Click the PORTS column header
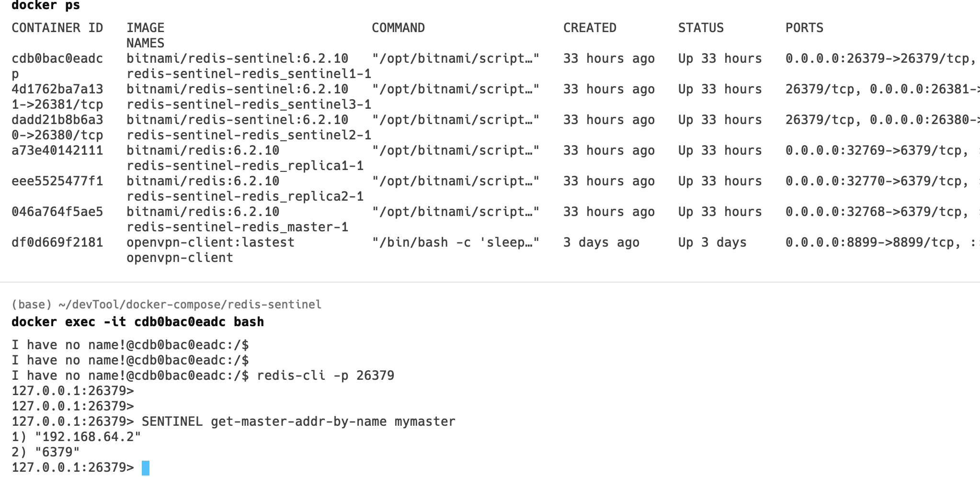 point(804,28)
